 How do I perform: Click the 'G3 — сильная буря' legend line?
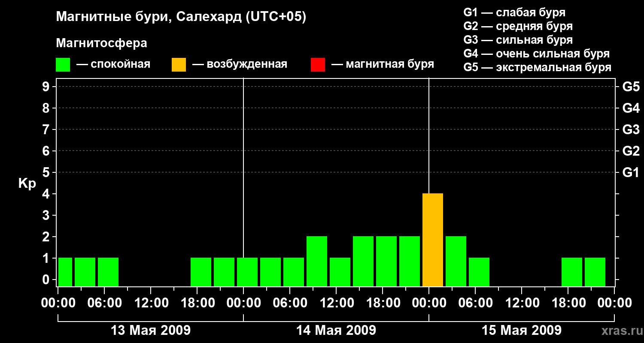[518, 40]
